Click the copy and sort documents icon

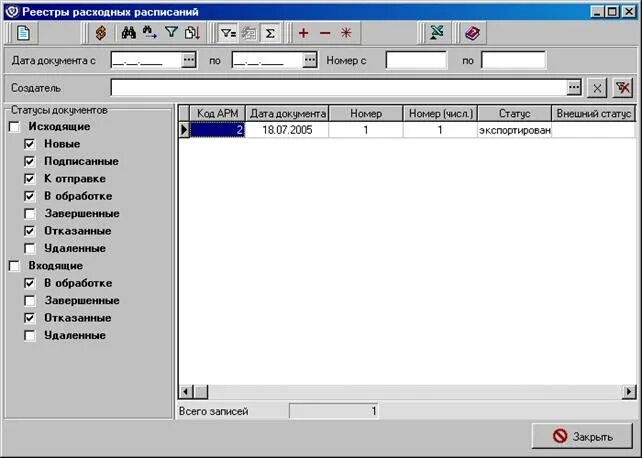[192, 33]
